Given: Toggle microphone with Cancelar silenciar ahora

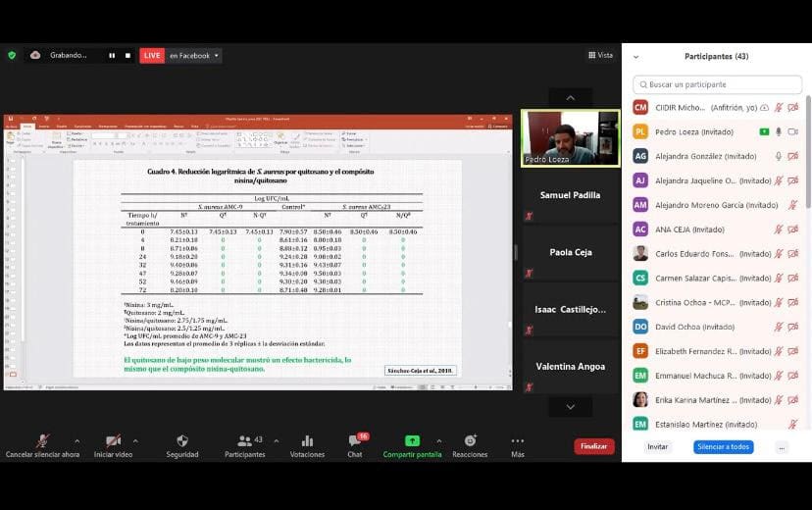Looking at the screenshot, I should click(x=42, y=441).
